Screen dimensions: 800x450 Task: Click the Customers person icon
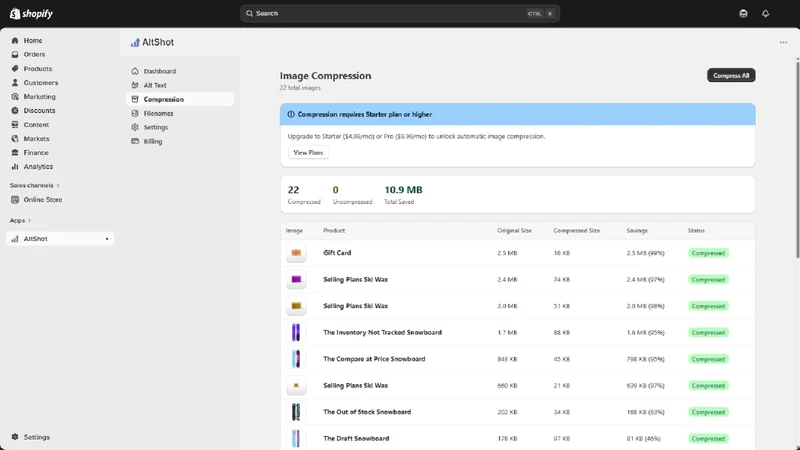pyautogui.click(x=15, y=82)
